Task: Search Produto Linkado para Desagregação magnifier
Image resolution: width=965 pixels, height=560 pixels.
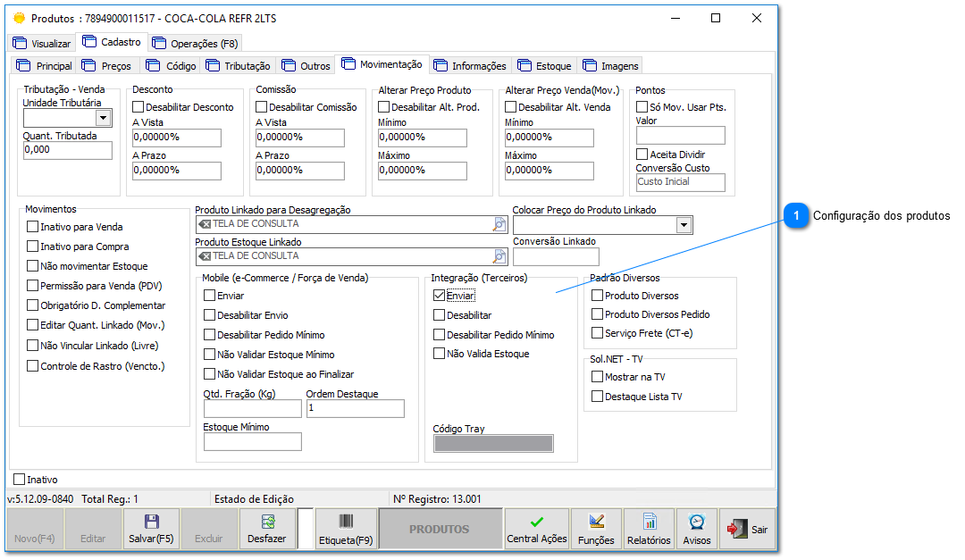Action: coord(499,224)
